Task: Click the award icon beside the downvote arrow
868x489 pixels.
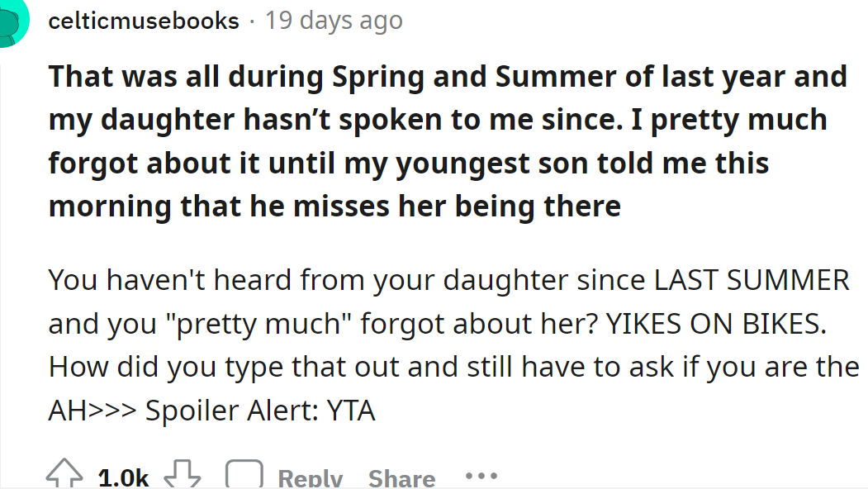Action: (x=242, y=472)
